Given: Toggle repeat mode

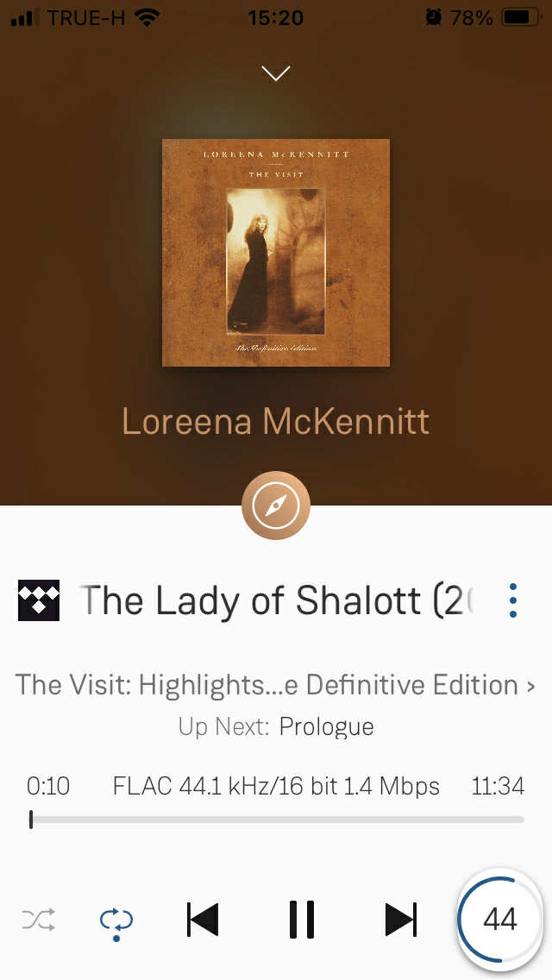Looking at the screenshot, I should [116, 922].
